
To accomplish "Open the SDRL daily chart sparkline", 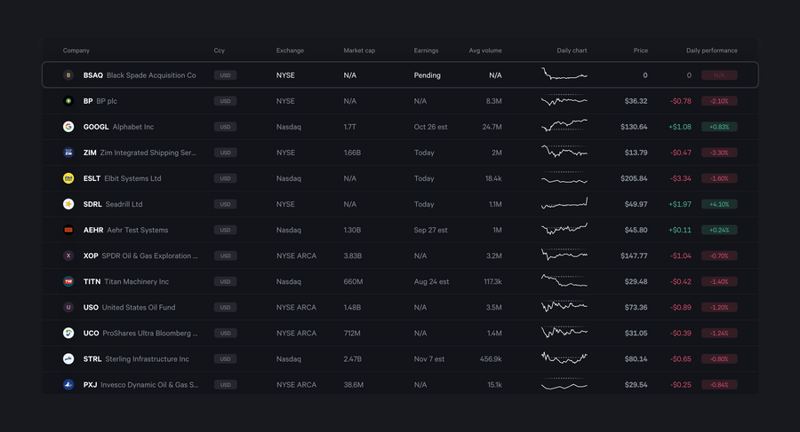I will click(x=564, y=203).
